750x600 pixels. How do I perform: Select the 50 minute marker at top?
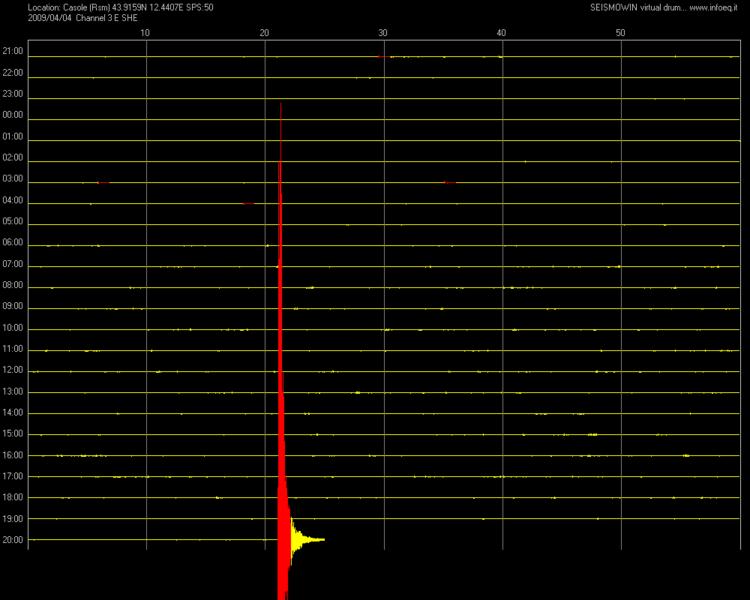(621, 33)
